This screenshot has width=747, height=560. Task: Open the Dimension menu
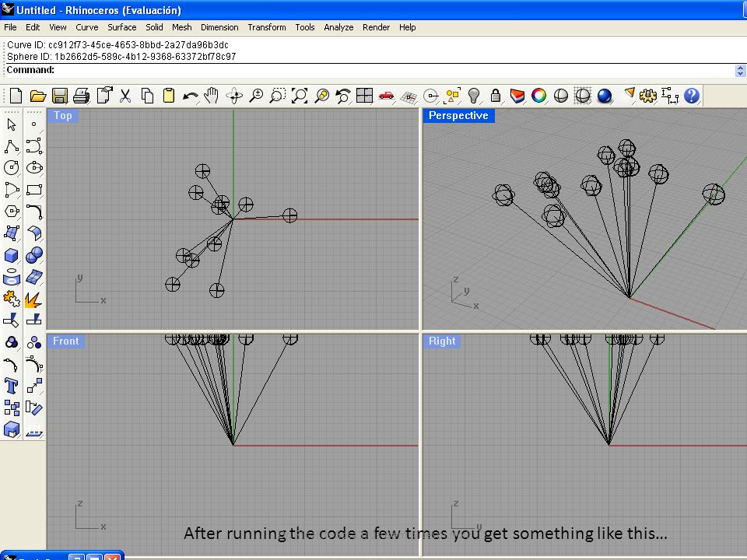[219, 27]
